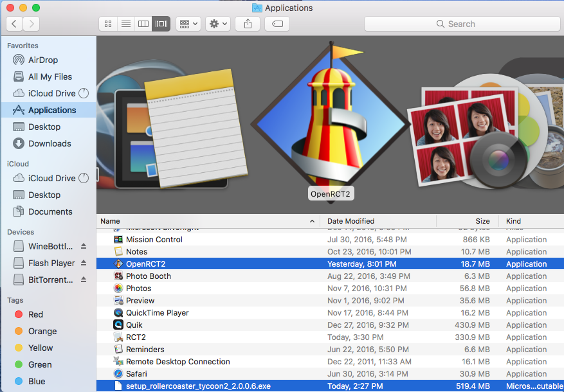Click the iCloud section header in sidebar
Screen dimensions: 564x392
coord(18,164)
